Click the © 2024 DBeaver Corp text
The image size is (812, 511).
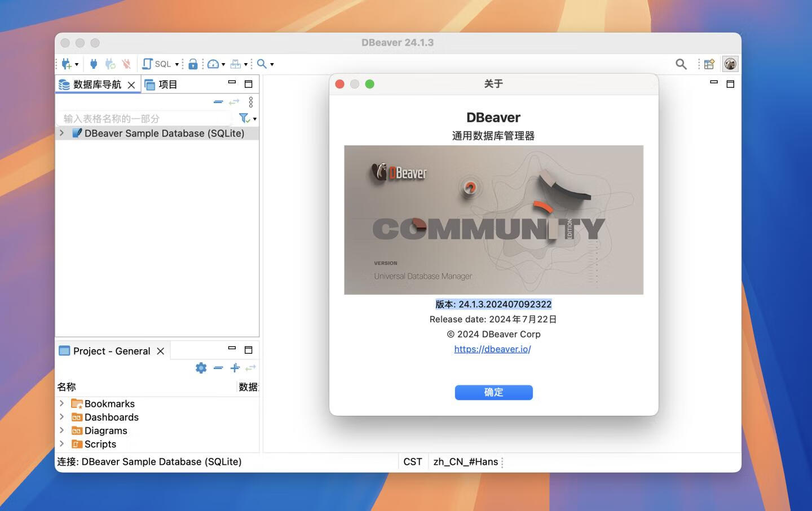pos(493,334)
